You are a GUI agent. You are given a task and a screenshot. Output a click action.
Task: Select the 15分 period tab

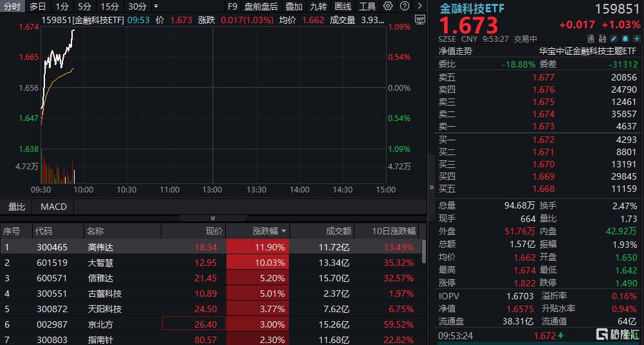pyautogui.click(x=109, y=6)
